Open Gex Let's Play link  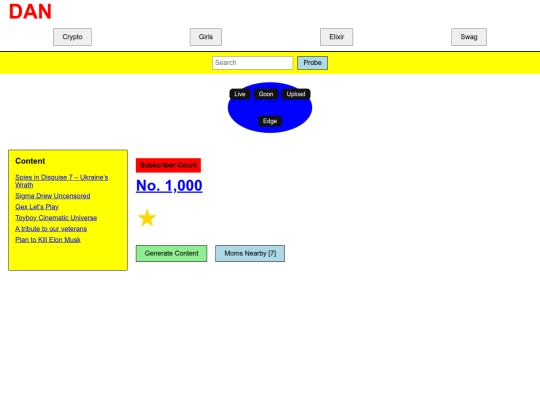tap(37, 207)
